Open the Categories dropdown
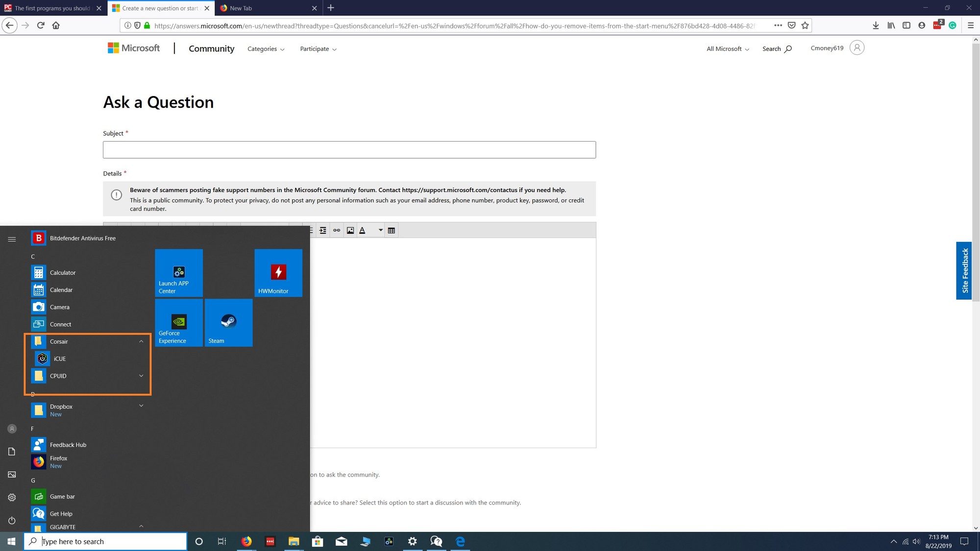Image resolution: width=980 pixels, height=551 pixels. [266, 49]
